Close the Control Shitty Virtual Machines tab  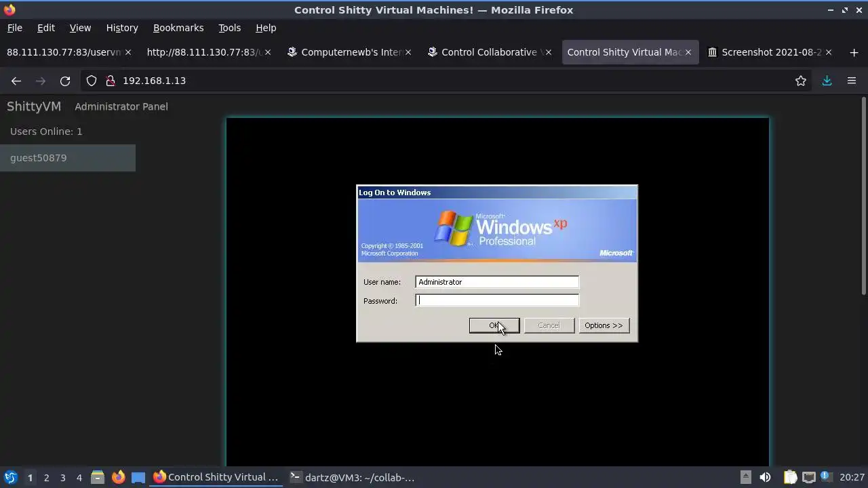coord(688,52)
